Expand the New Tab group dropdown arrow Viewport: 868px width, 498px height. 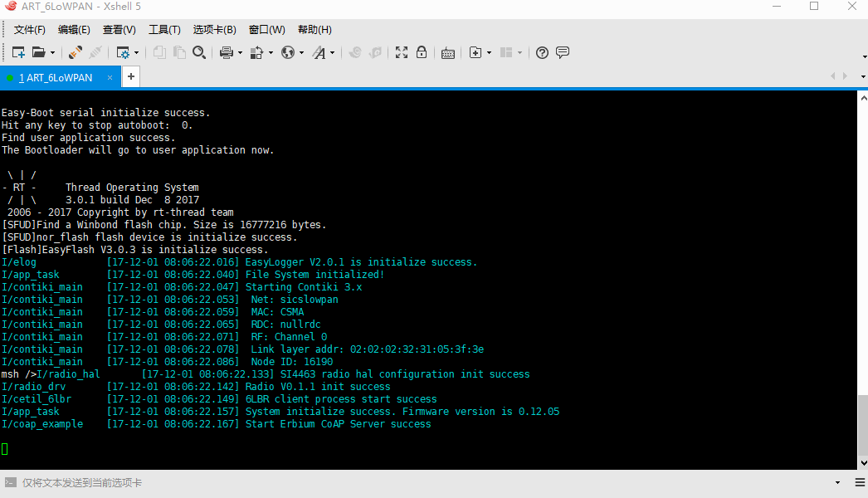tap(489, 52)
